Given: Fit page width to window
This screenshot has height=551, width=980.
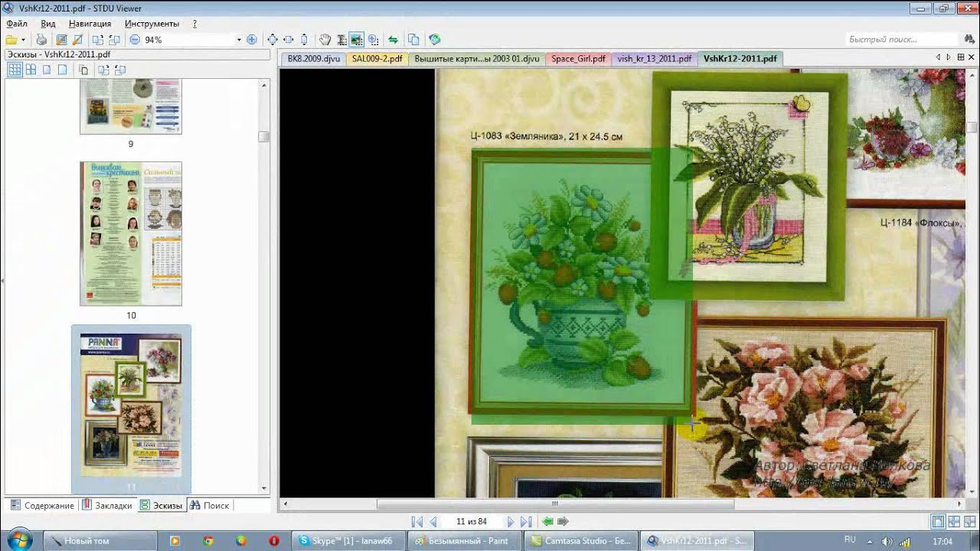Looking at the screenshot, I should point(289,40).
